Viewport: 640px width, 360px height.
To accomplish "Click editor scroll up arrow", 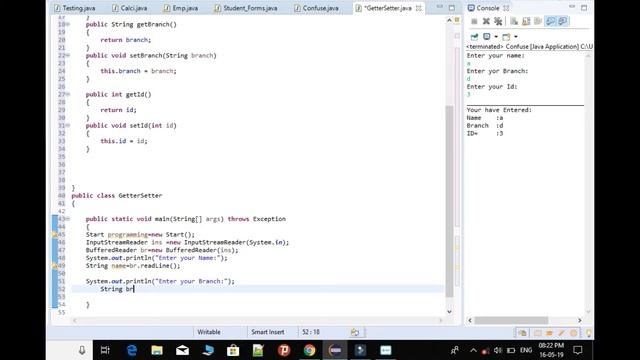I will coord(449,20).
